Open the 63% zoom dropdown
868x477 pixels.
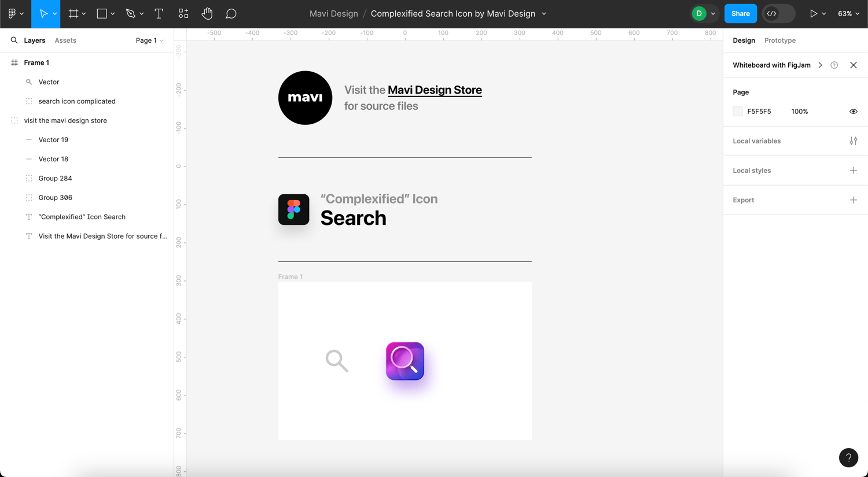click(849, 13)
